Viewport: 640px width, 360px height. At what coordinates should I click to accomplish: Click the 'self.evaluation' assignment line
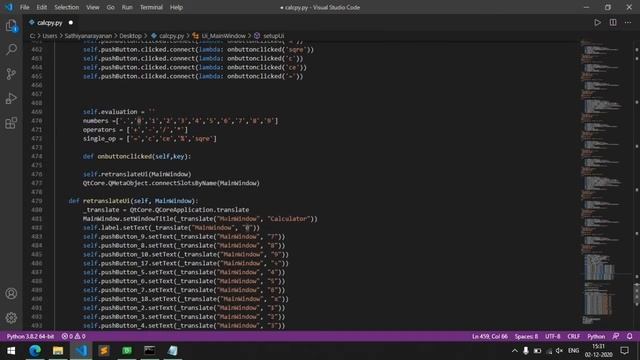[120, 112]
